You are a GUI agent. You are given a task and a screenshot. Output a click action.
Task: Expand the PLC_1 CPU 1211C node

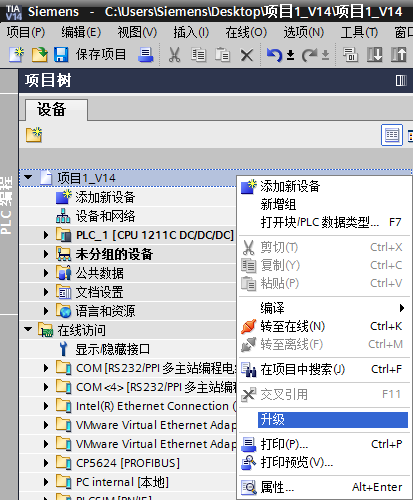tap(46, 235)
